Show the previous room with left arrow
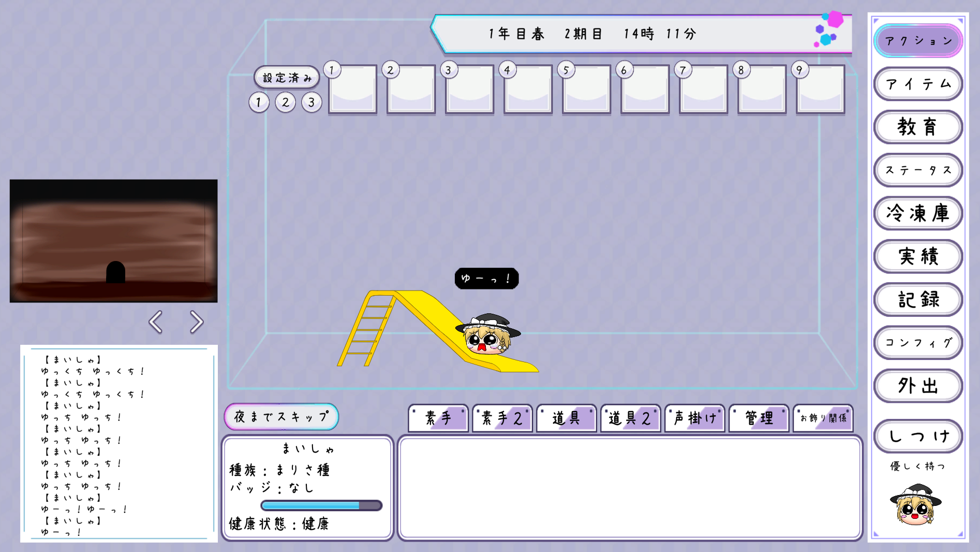This screenshot has width=980, height=552. [156, 322]
